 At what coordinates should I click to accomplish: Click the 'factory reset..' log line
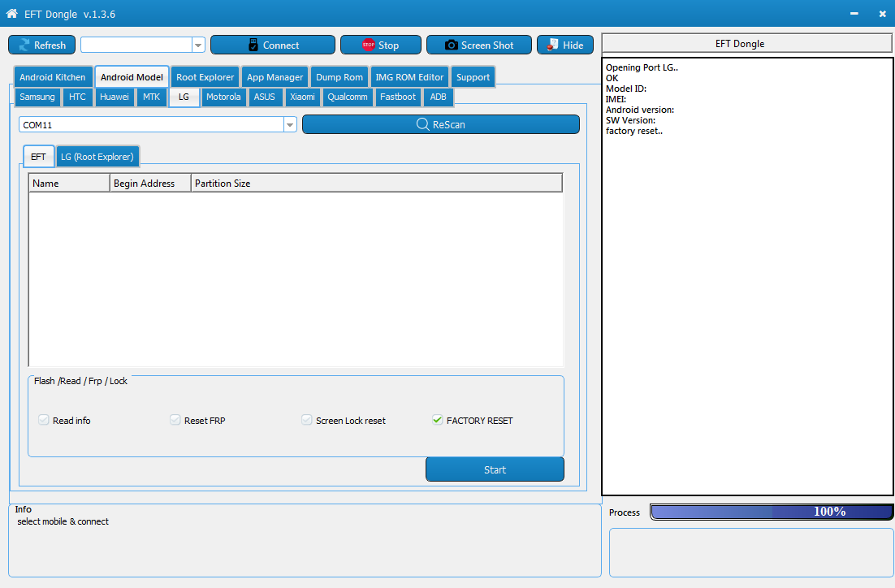pyautogui.click(x=634, y=131)
